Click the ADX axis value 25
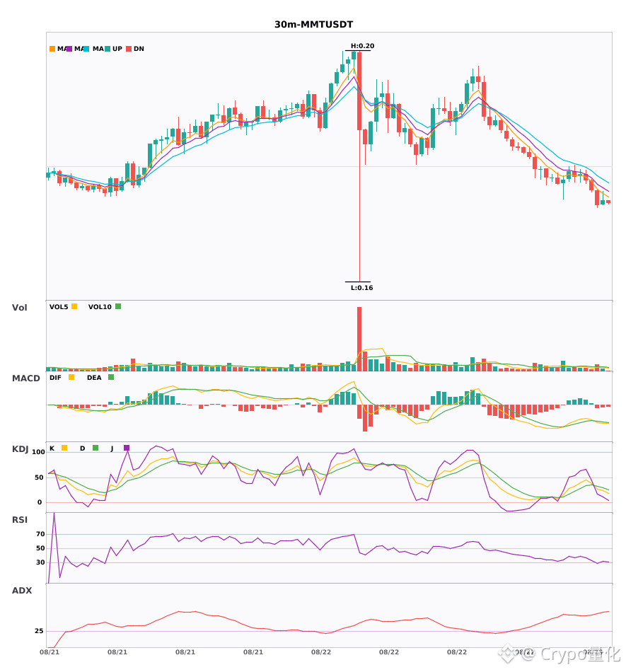 click(39, 631)
